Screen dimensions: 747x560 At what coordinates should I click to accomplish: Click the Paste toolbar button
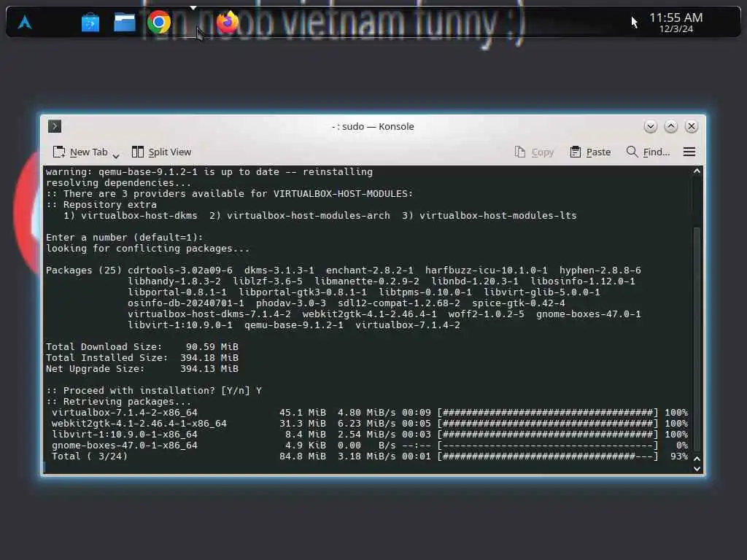click(590, 152)
